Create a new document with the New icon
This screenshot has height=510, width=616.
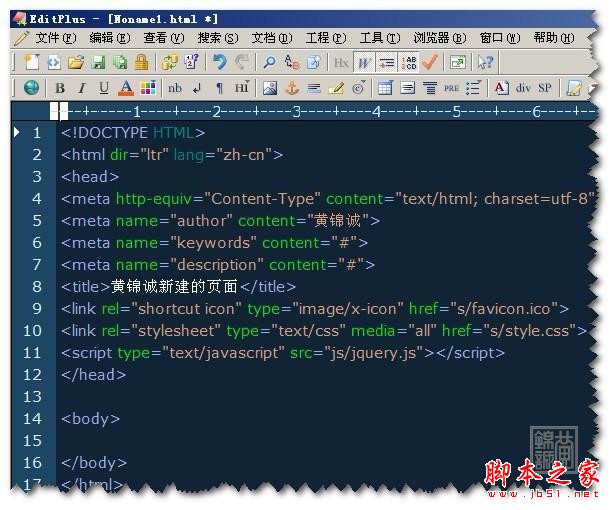[32, 62]
